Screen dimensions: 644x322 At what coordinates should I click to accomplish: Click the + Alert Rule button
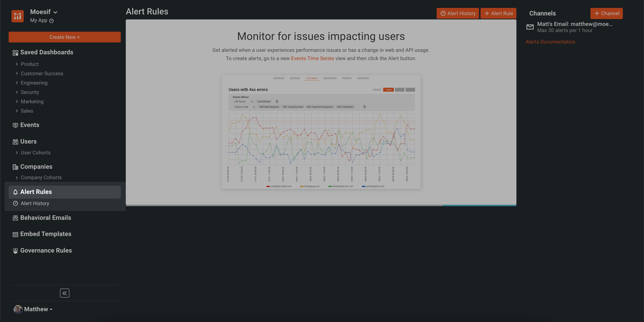click(x=498, y=13)
